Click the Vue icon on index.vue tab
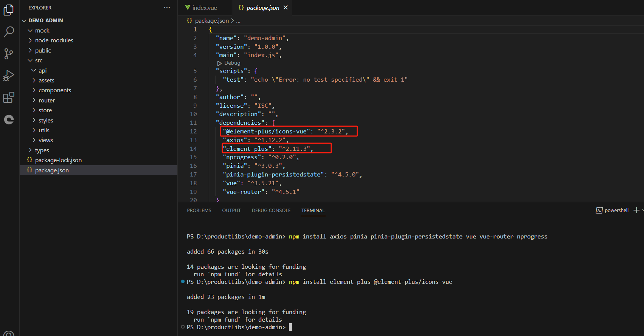The height and width of the screenshot is (336, 644). [x=188, y=8]
